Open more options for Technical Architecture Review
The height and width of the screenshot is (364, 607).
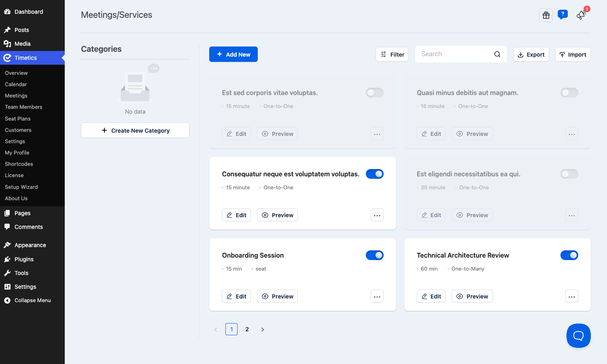pos(572,296)
